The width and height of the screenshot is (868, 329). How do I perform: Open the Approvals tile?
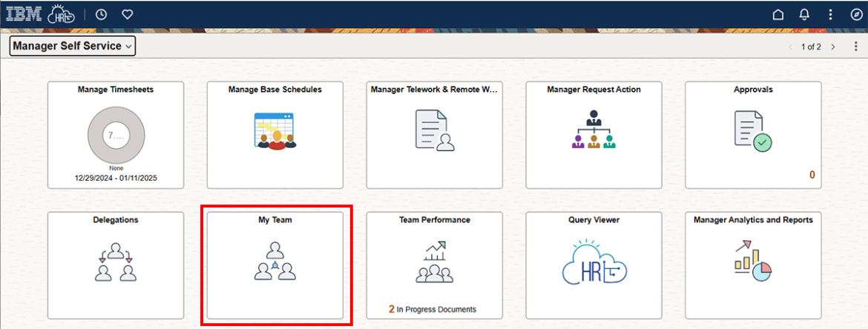(752, 135)
